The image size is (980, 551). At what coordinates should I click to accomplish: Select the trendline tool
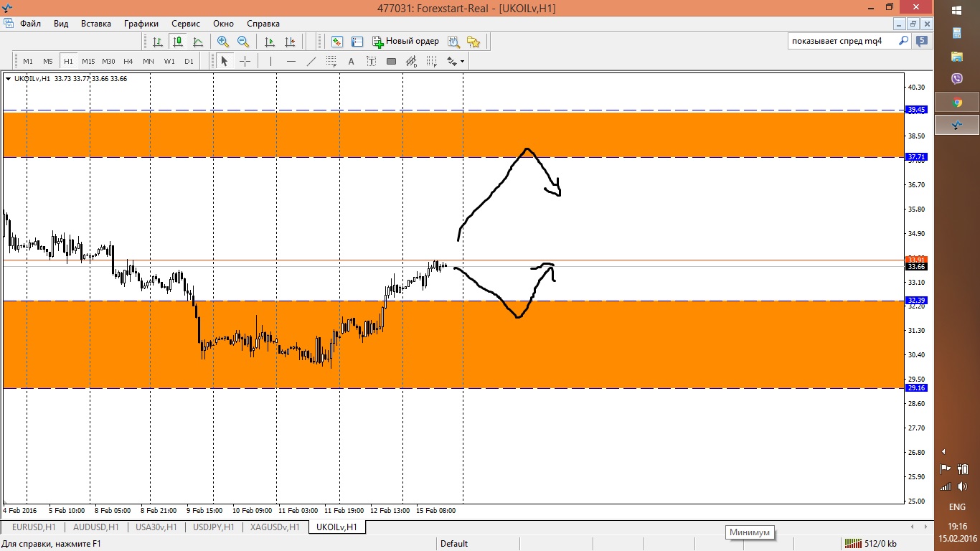[x=311, y=62]
